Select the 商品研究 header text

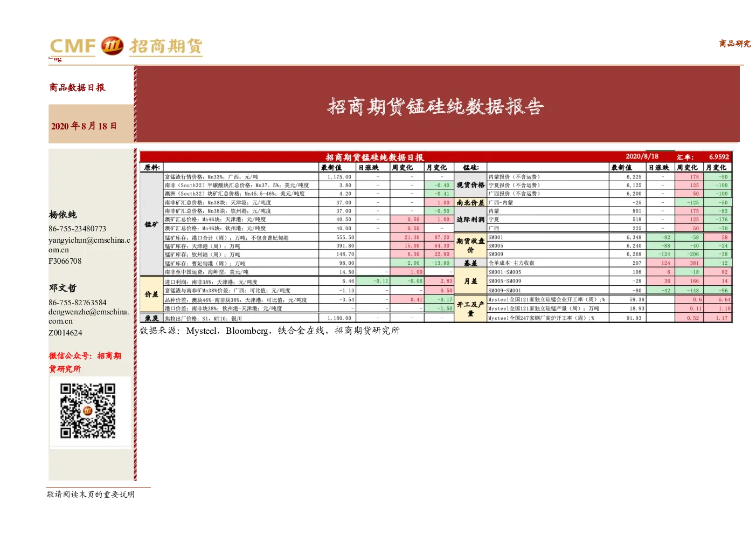(734, 44)
